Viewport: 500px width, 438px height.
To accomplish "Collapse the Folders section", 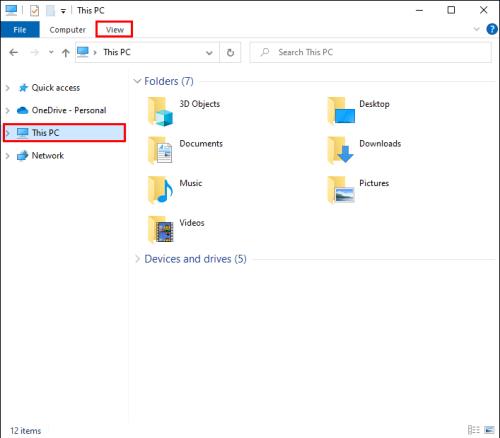I will coord(137,81).
